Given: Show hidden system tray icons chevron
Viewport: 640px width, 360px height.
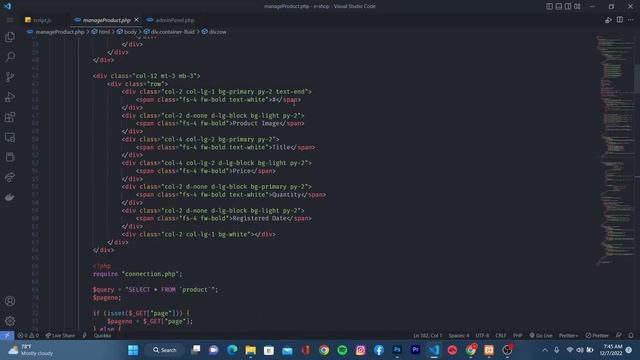Looking at the screenshot, I should pos(545,350).
